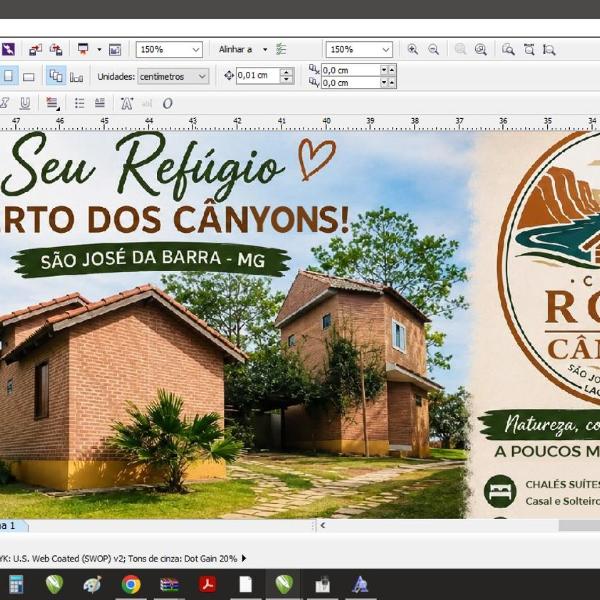Open the Unidades centímetros dropdown
Viewport: 600px width, 600px height.
tap(173, 77)
